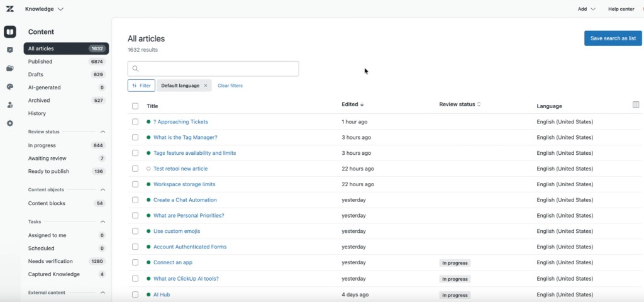644x302 pixels.
Task: Check the 'Connect an app' row checkbox
Action: coord(135,262)
